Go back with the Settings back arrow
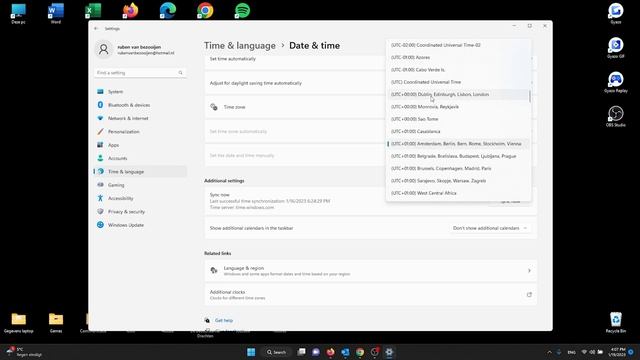 tap(96, 29)
